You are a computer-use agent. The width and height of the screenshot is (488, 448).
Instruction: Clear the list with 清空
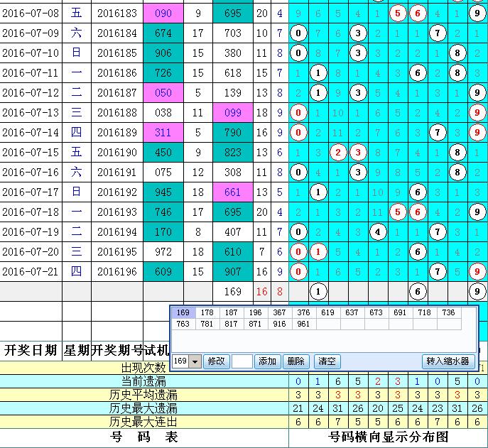tap(326, 361)
